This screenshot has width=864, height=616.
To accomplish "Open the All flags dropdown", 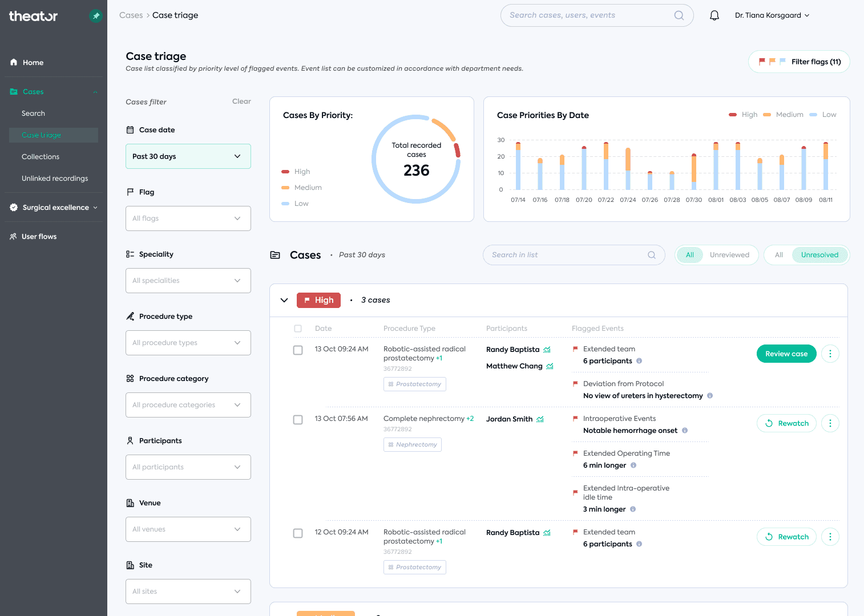I will click(x=188, y=218).
